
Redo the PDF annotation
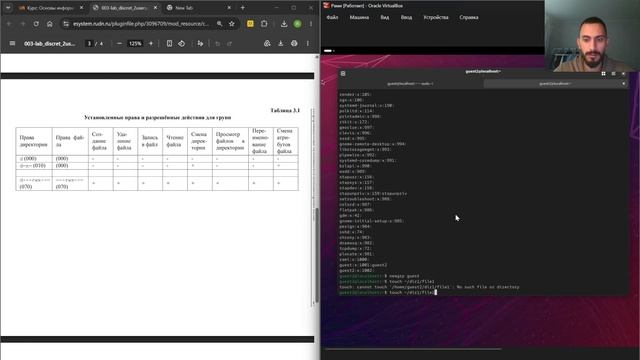(x=229, y=43)
